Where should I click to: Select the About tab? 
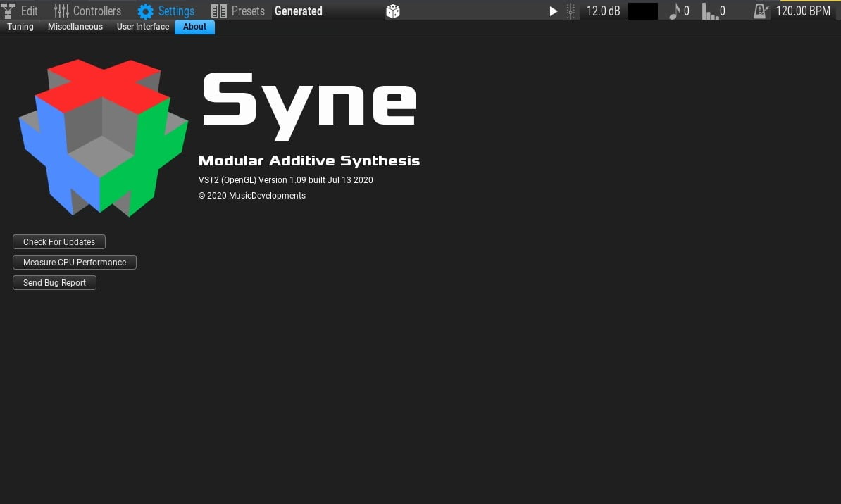pos(194,27)
